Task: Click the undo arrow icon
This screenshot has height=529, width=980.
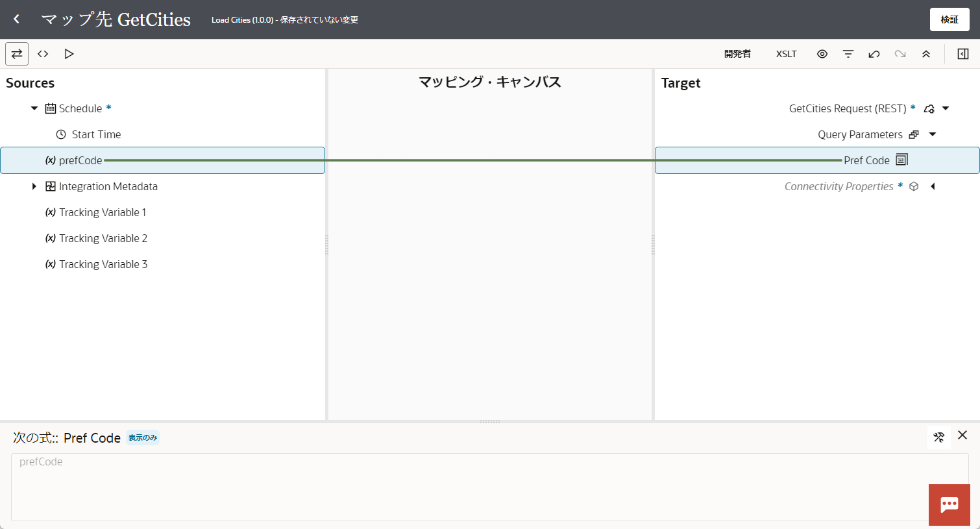Action: pos(874,54)
